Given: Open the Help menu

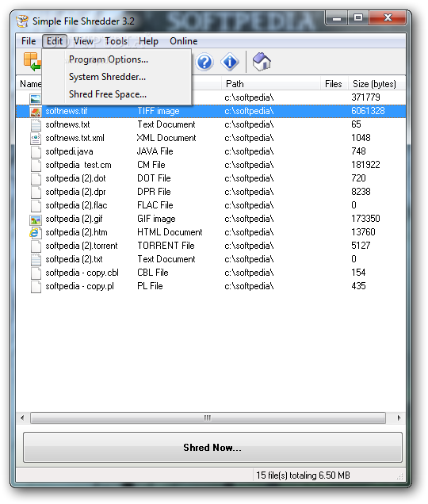Looking at the screenshot, I should [148, 41].
